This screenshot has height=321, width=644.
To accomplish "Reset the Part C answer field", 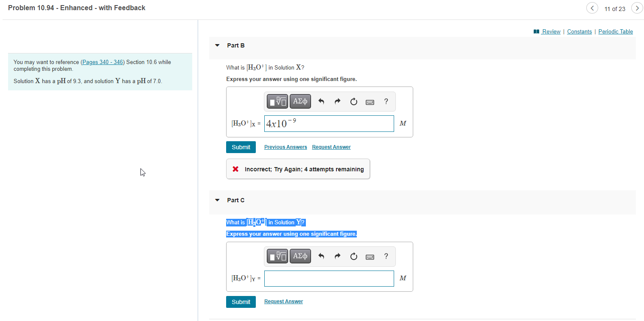I will click(x=354, y=256).
